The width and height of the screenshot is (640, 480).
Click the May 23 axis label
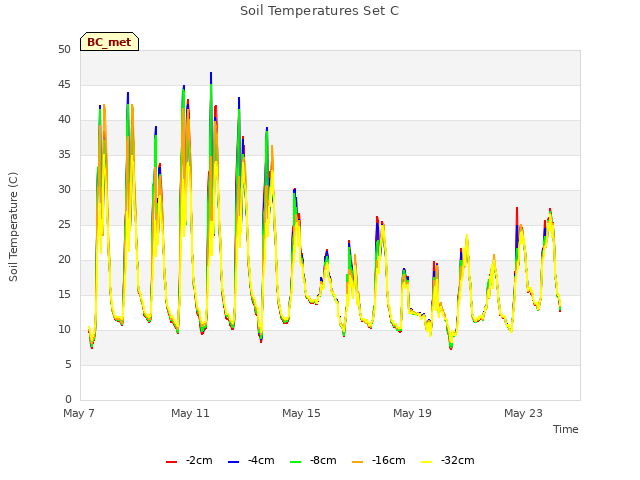(523, 413)
